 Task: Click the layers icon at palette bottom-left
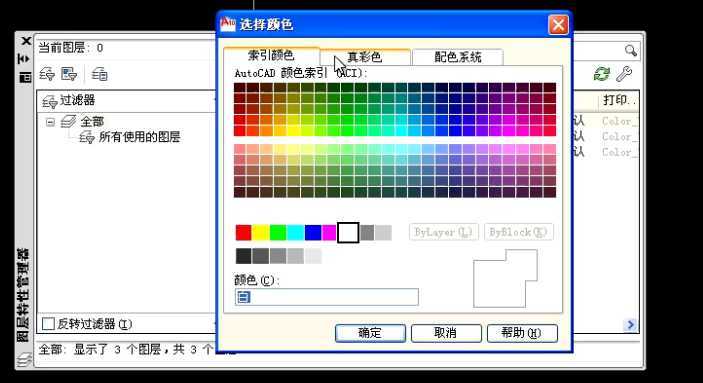click(x=25, y=359)
